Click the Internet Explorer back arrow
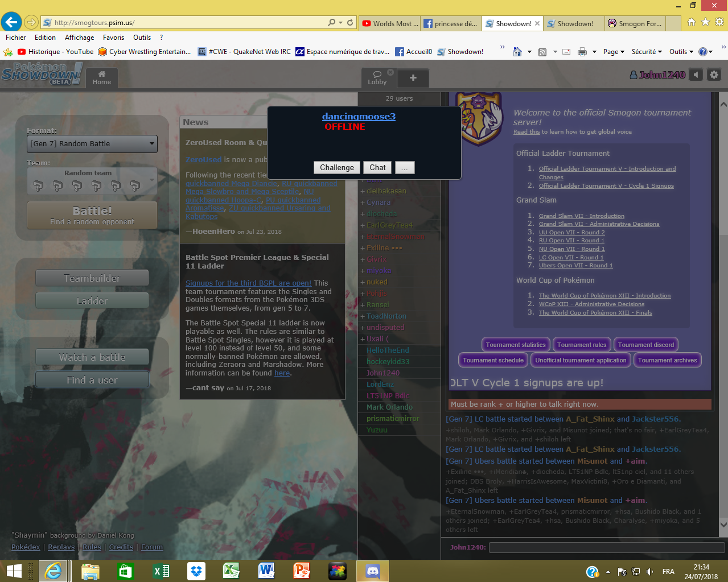The width and height of the screenshot is (728, 582). pos(11,22)
